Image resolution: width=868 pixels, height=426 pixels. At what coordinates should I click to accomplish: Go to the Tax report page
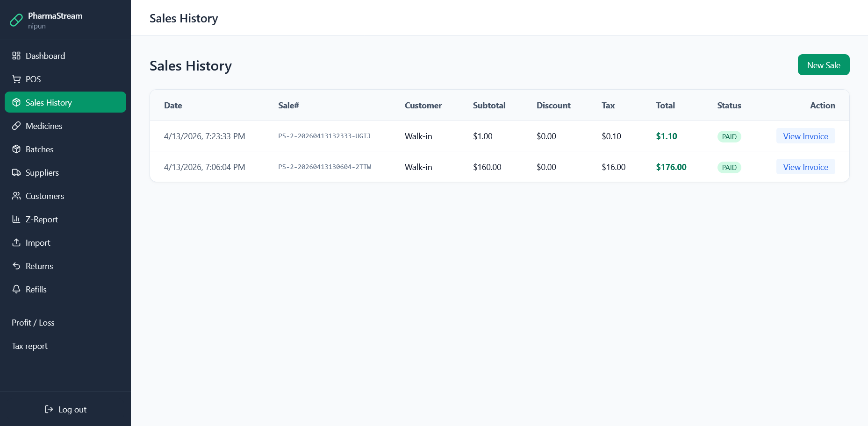click(x=30, y=346)
